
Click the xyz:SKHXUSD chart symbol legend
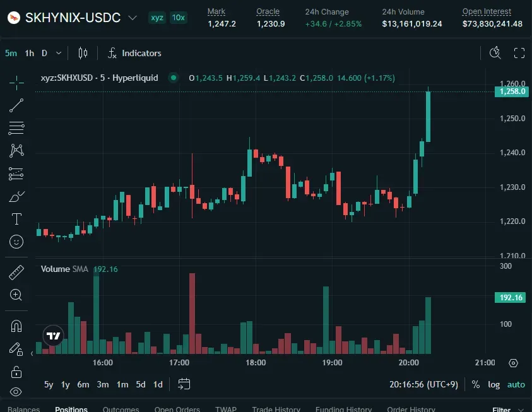tap(100, 78)
